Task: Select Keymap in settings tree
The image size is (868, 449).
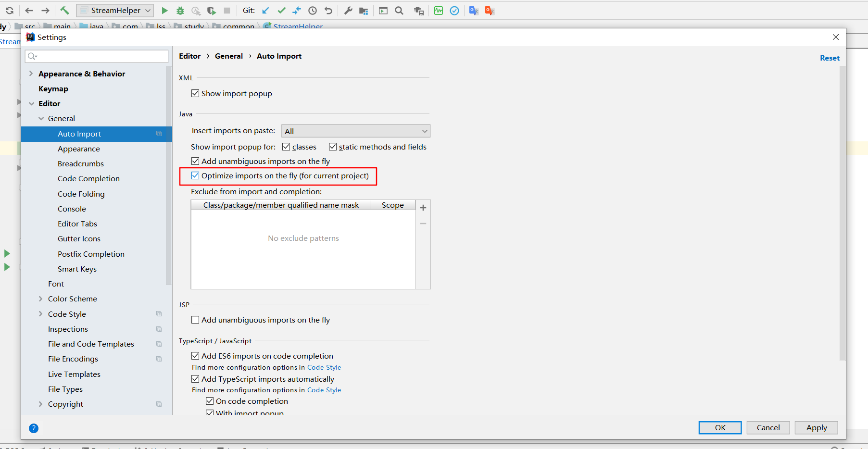Action: tap(53, 89)
